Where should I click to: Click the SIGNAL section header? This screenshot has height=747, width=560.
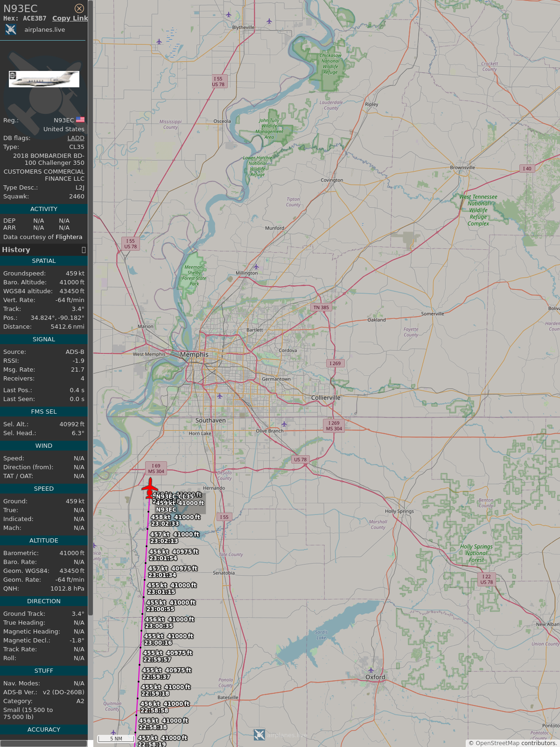pyautogui.click(x=44, y=339)
